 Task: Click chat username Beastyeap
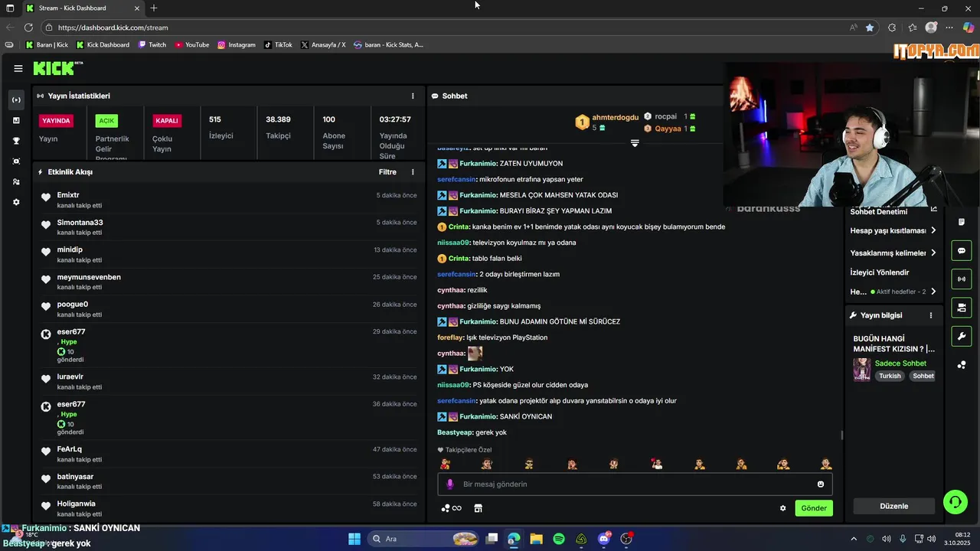(x=455, y=432)
